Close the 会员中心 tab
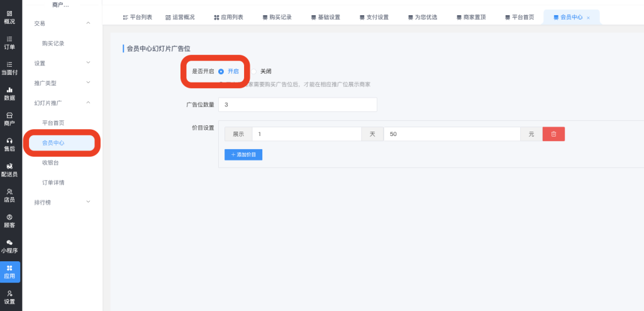 (588, 18)
